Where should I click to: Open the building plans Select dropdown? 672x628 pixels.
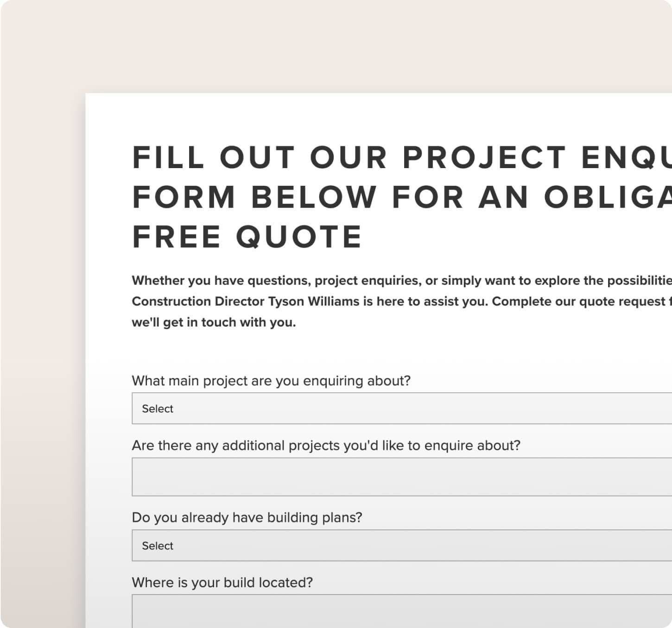[401, 546]
